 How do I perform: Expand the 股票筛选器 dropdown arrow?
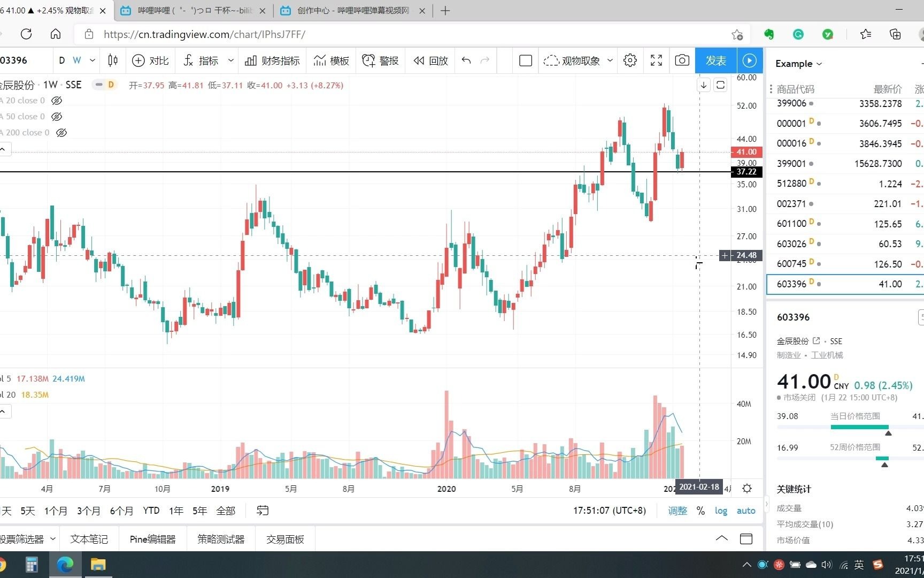pos(52,539)
